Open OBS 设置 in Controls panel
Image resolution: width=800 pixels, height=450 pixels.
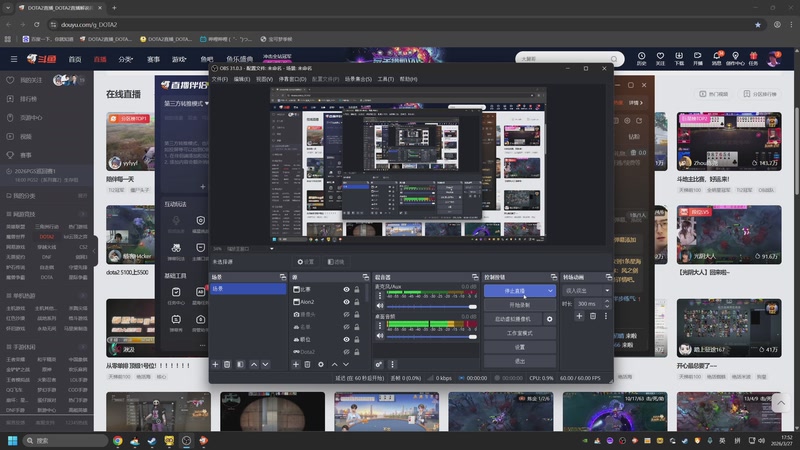click(520, 347)
